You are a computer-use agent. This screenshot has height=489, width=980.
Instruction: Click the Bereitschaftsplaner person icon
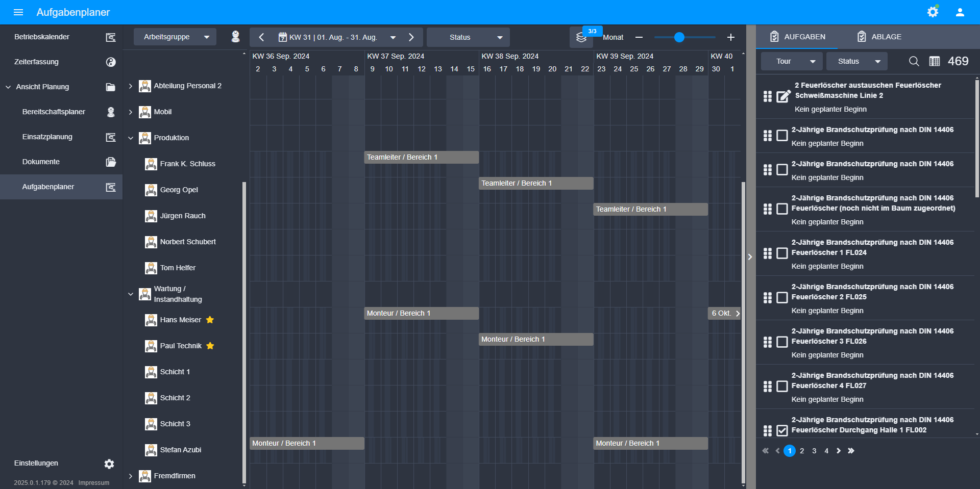111,112
